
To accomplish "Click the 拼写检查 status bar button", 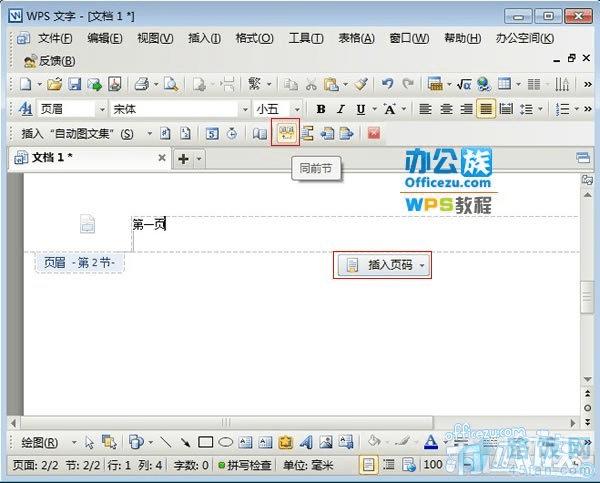I will coord(245,466).
